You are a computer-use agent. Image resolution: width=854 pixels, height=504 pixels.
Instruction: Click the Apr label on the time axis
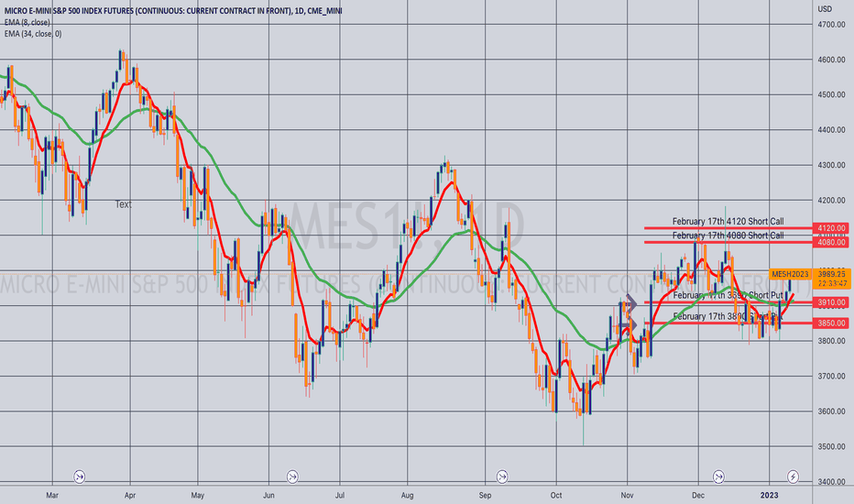(129, 495)
